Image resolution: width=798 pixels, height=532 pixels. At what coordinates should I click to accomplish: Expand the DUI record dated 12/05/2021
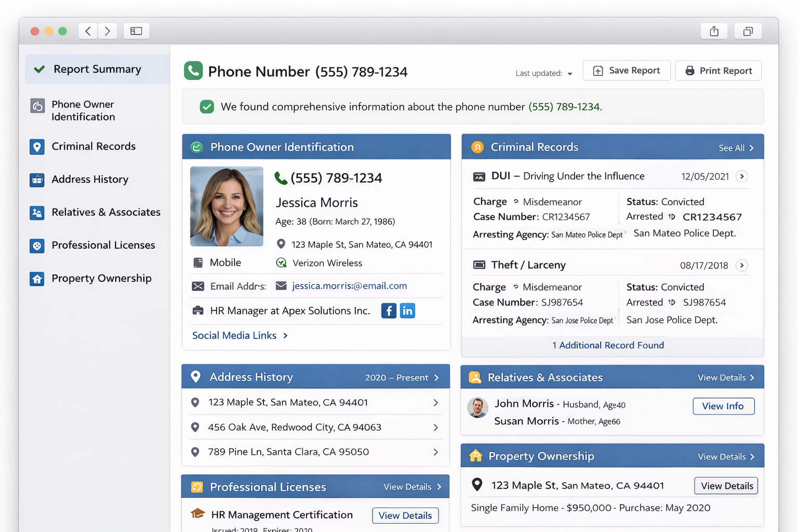(742, 176)
